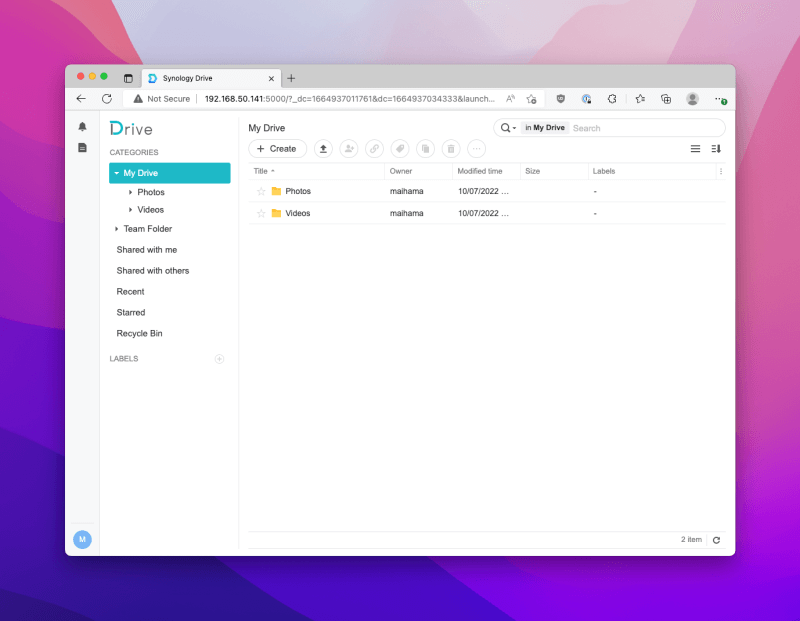The image size is (800, 621).
Task: Click the more actions ellipsis button
Action: coord(476,149)
